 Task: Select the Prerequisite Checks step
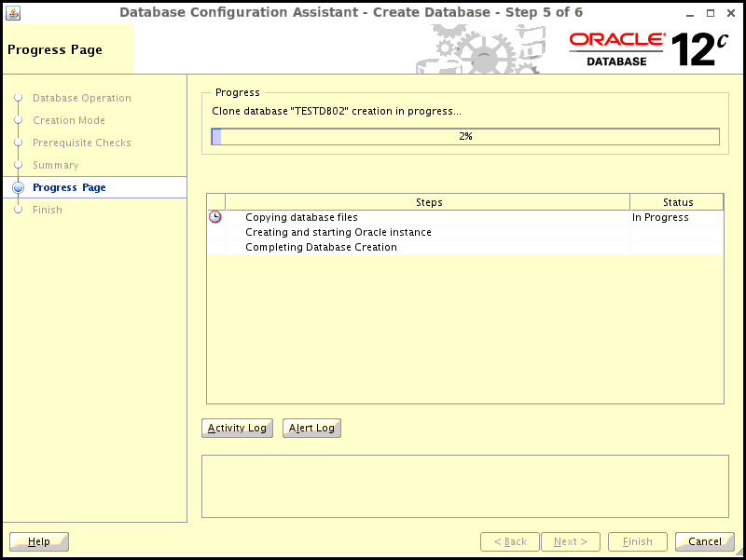82,143
